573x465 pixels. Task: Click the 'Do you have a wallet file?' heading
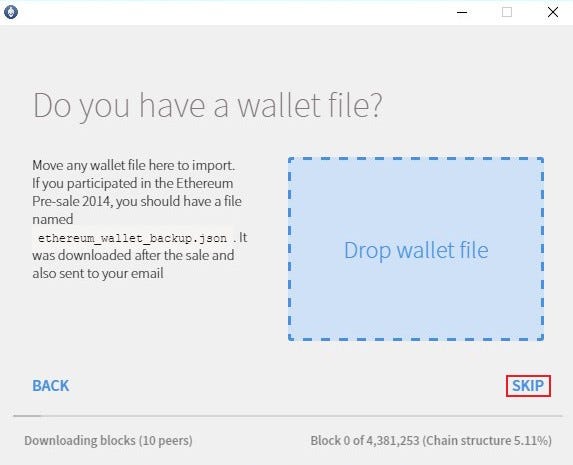point(208,106)
